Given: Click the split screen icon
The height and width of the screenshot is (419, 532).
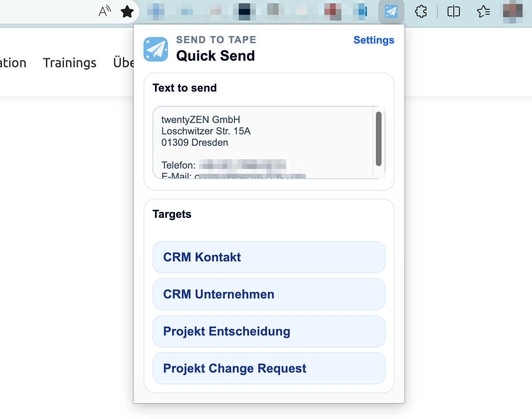Looking at the screenshot, I should tap(453, 11).
